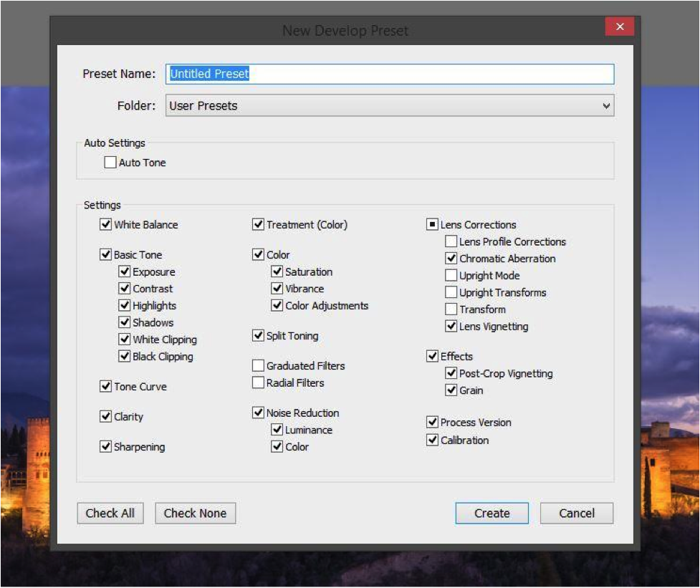This screenshot has height=588, width=700.
Task: Uncheck Chromatic Aberration checkbox
Action: [451, 259]
